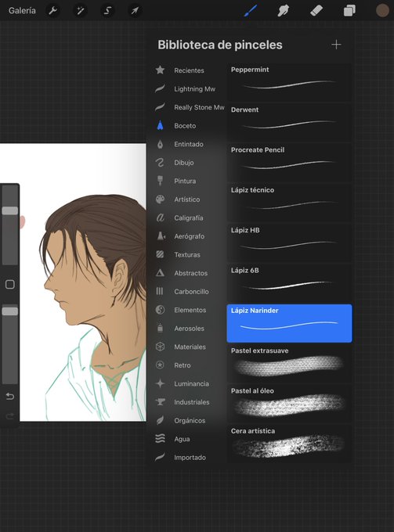Open the Caligrafía brush set
The height and width of the screenshot is (532, 394).
(x=189, y=217)
